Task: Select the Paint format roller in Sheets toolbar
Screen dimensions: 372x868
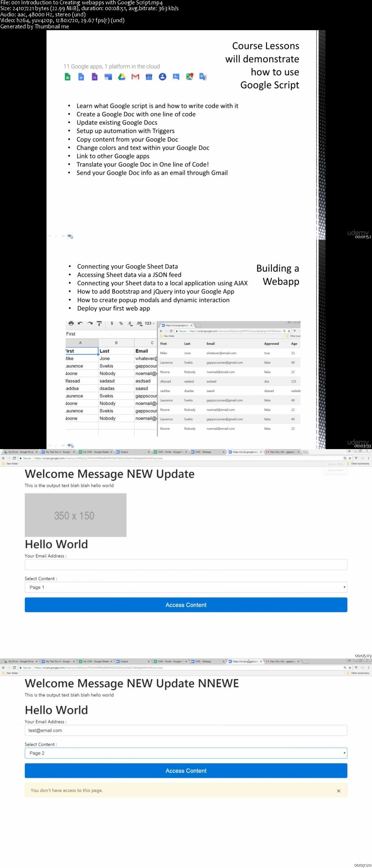Action: pos(99,323)
